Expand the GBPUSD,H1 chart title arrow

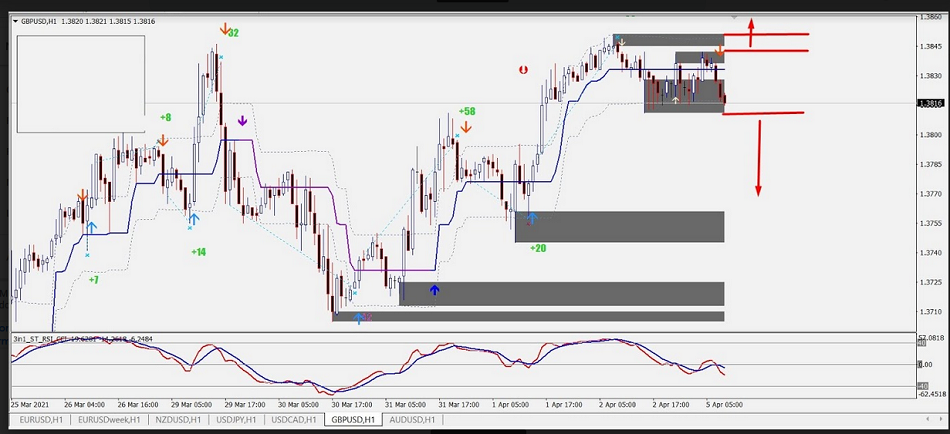[15, 20]
